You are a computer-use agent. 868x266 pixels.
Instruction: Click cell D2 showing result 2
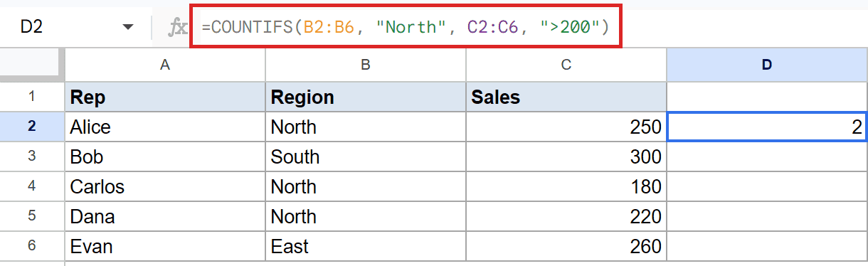[x=767, y=127]
